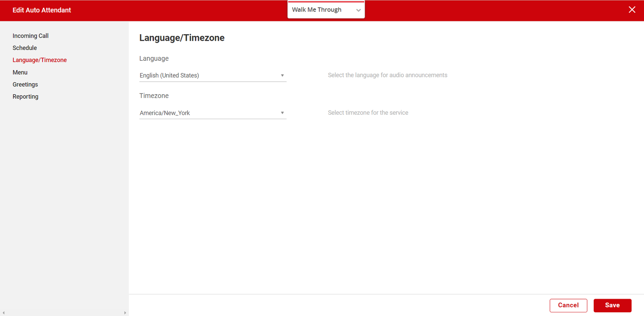
Task: Click the 'Select the language for audio announcements' hint
Action: coord(388,75)
